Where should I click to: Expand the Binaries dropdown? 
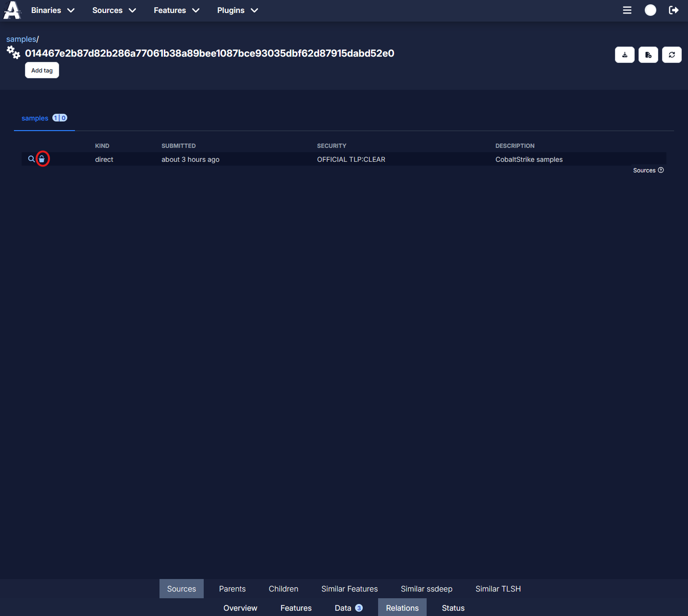coord(53,10)
